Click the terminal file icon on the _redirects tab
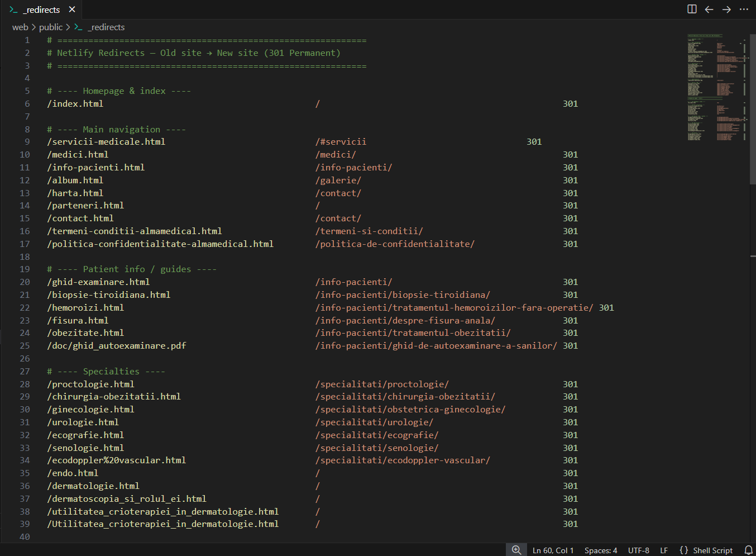 coord(13,9)
